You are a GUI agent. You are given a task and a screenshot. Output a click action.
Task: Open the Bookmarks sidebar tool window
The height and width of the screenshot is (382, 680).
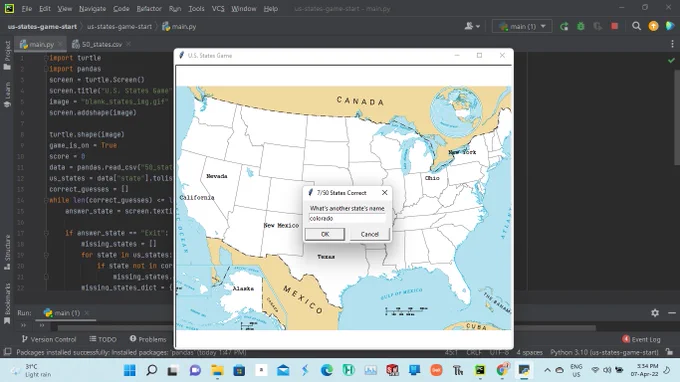(7, 304)
